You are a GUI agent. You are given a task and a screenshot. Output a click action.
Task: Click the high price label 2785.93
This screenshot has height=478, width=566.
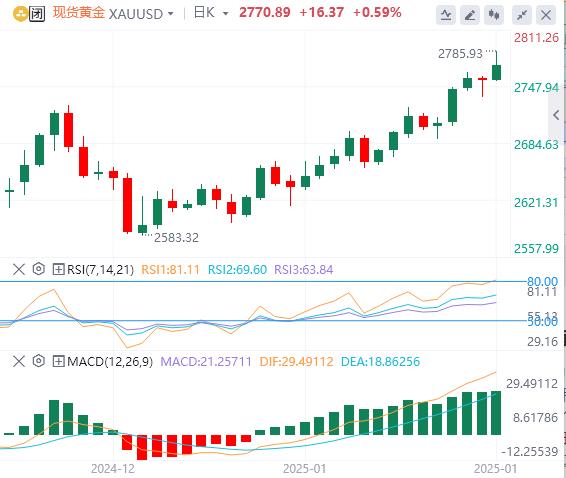pyautogui.click(x=460, y=54)
